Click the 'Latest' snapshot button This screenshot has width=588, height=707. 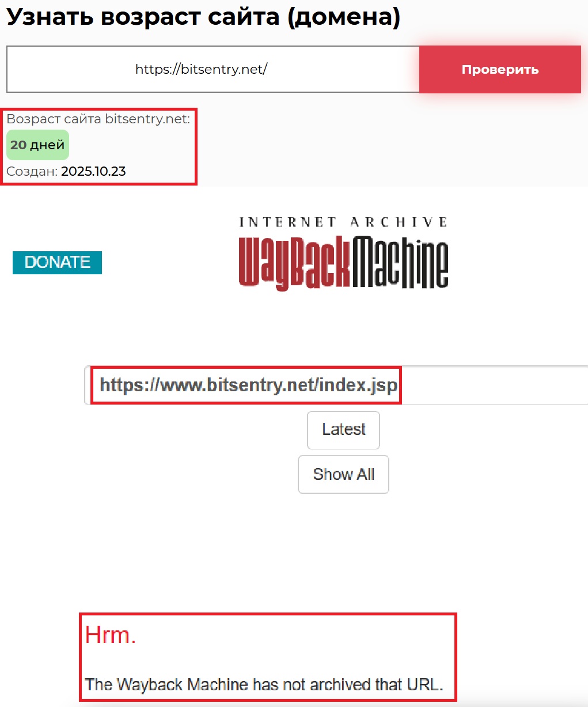pos(343,430)
